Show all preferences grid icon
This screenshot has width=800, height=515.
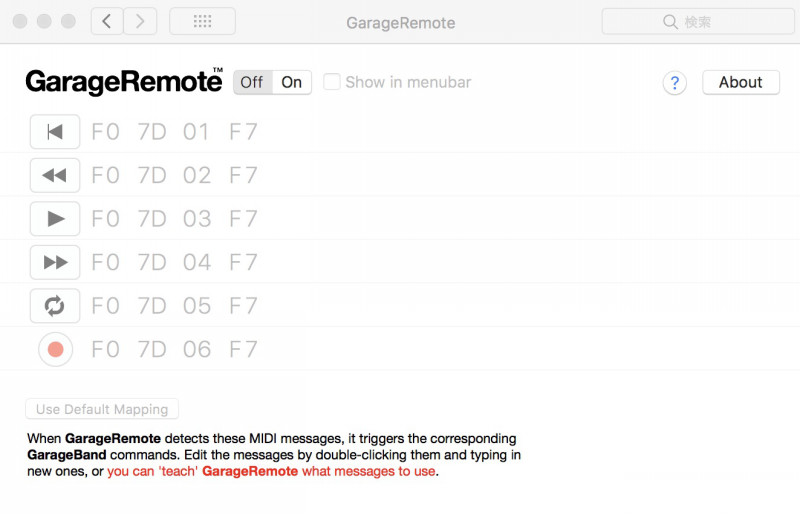(x=202, y=21)
